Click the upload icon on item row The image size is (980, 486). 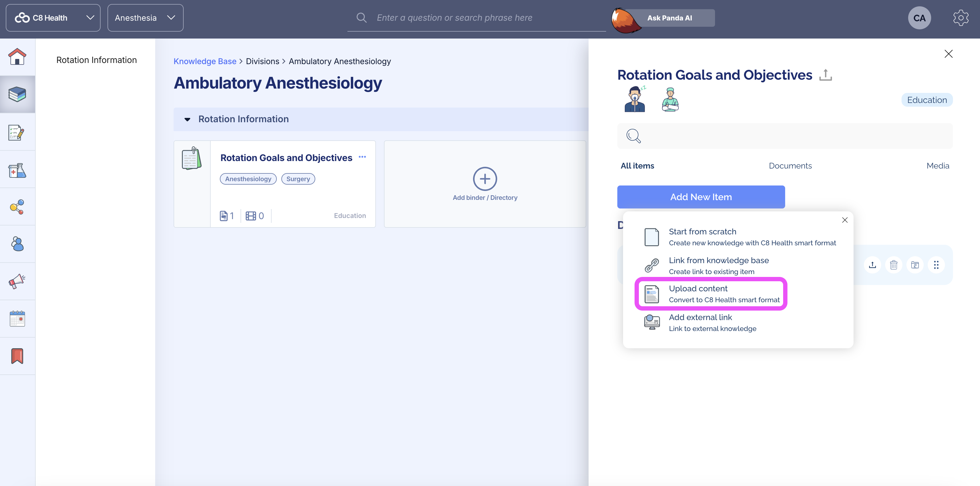[872, 265]
